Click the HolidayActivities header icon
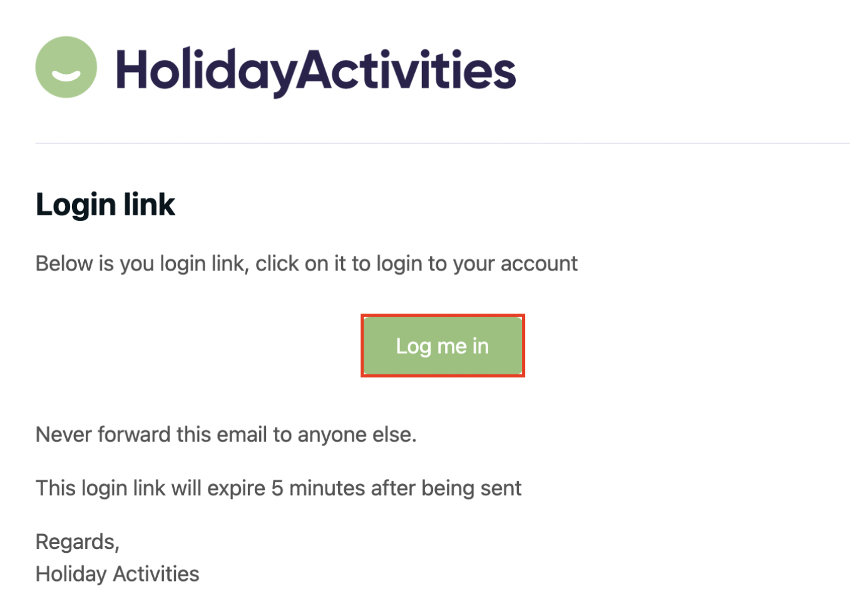The width and height of the screenshot is (855, 616). pyautogui.click(x=65, y=67)
